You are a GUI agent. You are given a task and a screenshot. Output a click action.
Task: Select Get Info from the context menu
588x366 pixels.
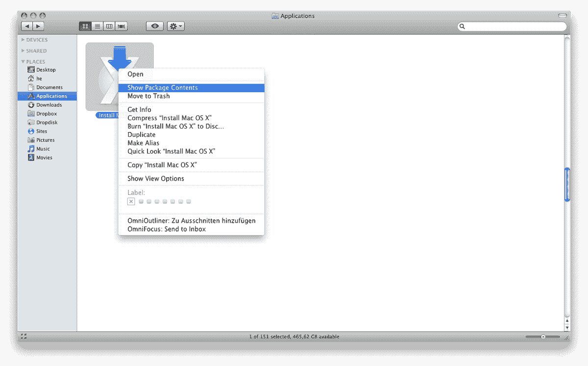[139, 109]
